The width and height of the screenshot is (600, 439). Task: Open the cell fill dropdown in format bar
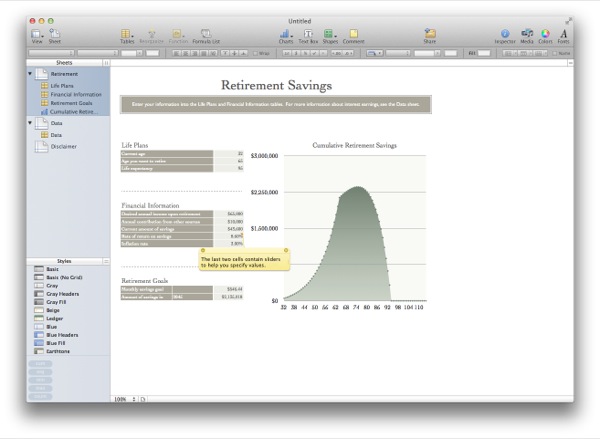click(x=374, y=53)
